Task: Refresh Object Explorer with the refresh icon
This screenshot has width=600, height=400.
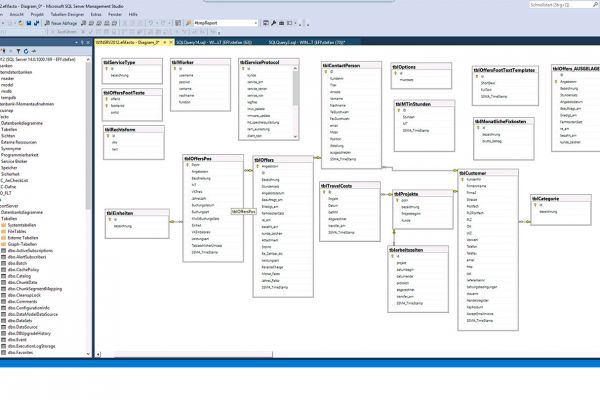Action: (26, 51)
